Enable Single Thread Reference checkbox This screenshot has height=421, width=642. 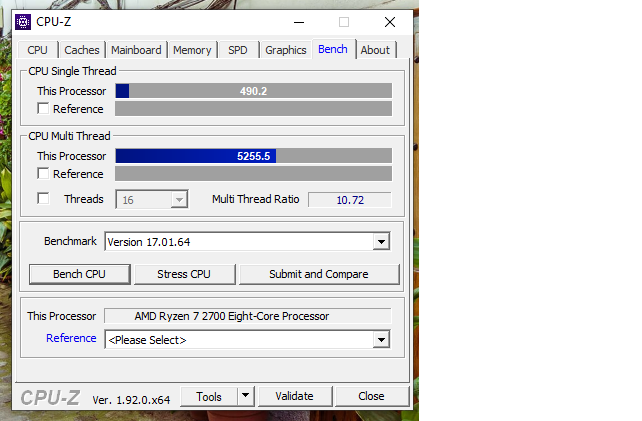pos(43,109)
